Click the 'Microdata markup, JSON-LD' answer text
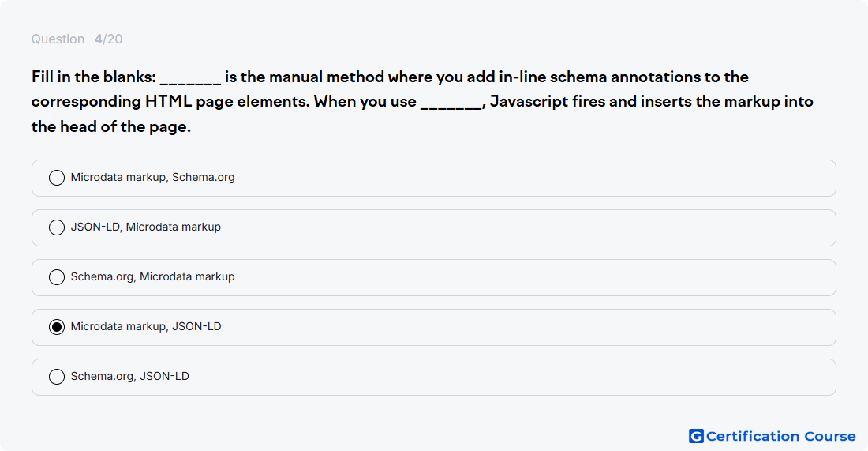Screen dimensions: 868x451 pos(146,326)
